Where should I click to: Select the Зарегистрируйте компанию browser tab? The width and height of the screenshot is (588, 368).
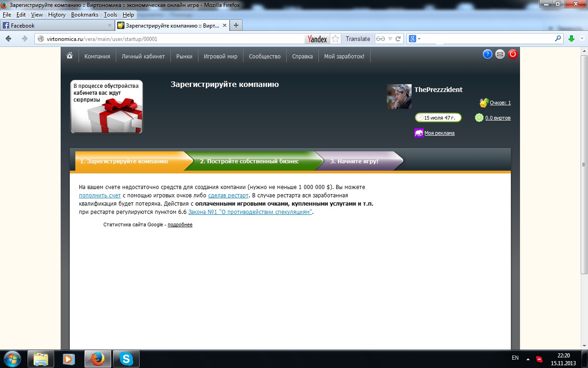[x=172, y=25]
